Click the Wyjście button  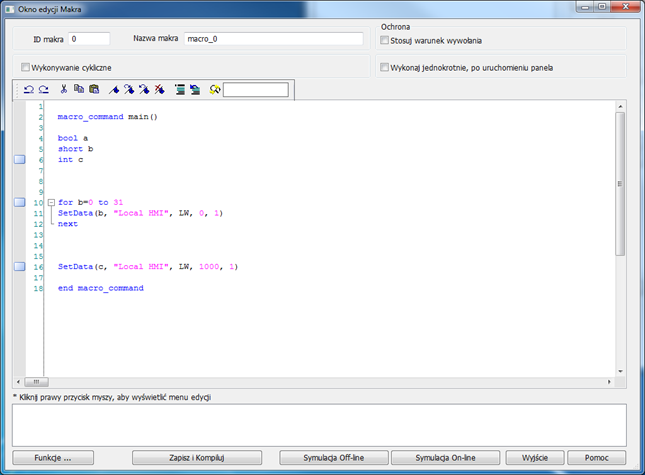pos(535,458)
